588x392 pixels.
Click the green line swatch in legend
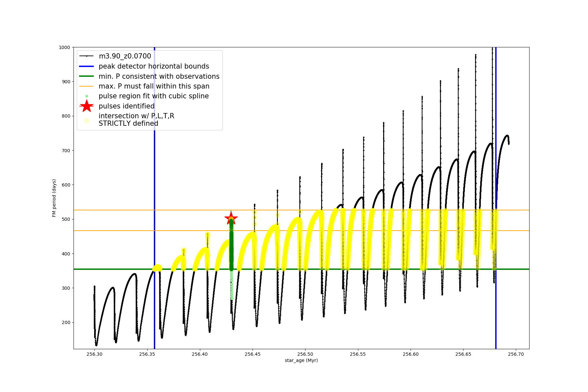pos(87,76)
